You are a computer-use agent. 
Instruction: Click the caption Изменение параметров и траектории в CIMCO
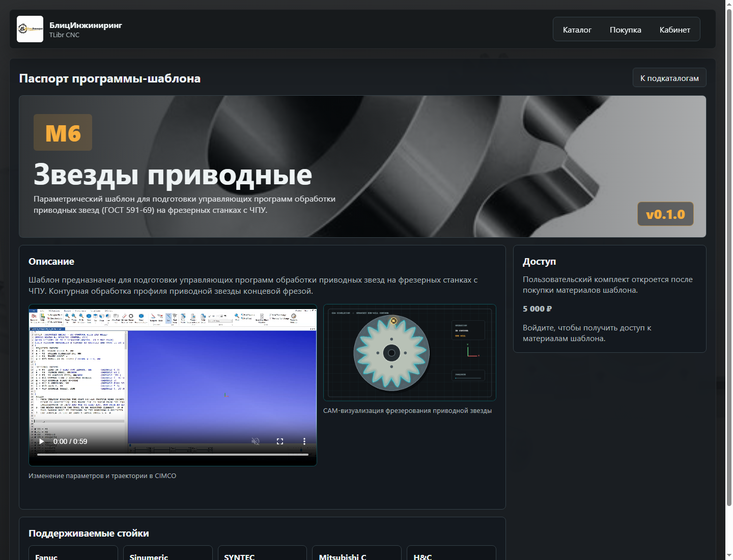pyautogui.click(x=102, y=475)
